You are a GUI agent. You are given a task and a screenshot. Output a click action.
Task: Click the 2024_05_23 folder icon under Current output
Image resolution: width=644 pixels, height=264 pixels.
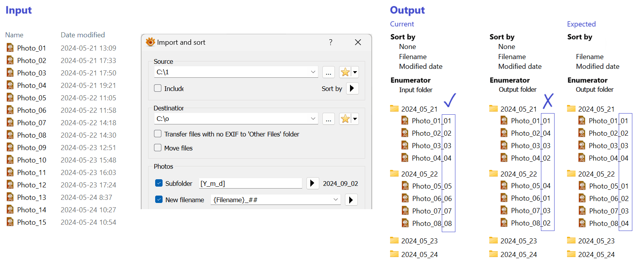click(394, 240)
